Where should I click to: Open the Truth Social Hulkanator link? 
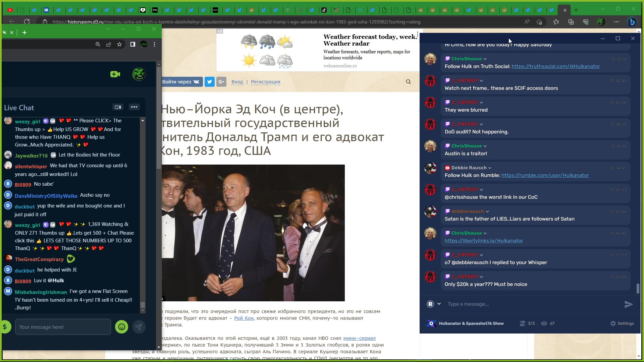tap(555, 66)
